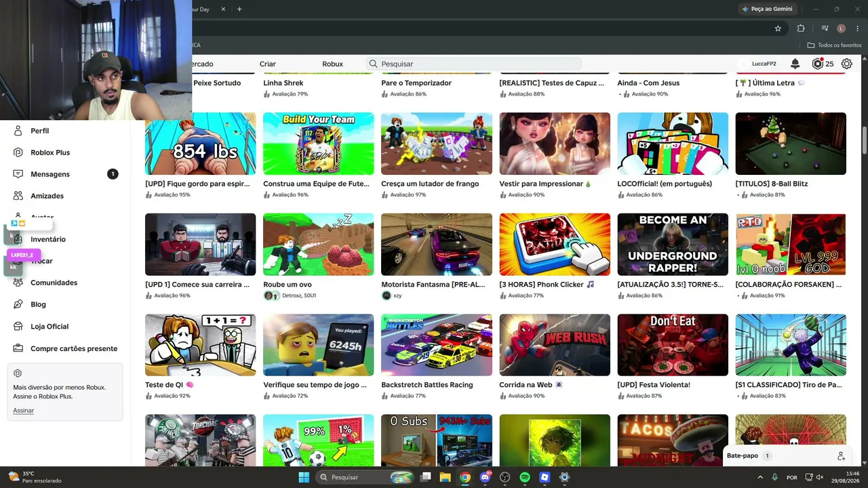Viewport: 868px width, 488px height.
Task: Open Roblox settings gear
Action: point(847,64)
